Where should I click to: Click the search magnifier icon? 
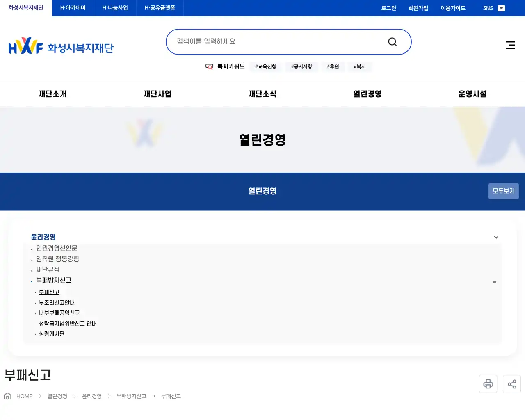(392, 41)
